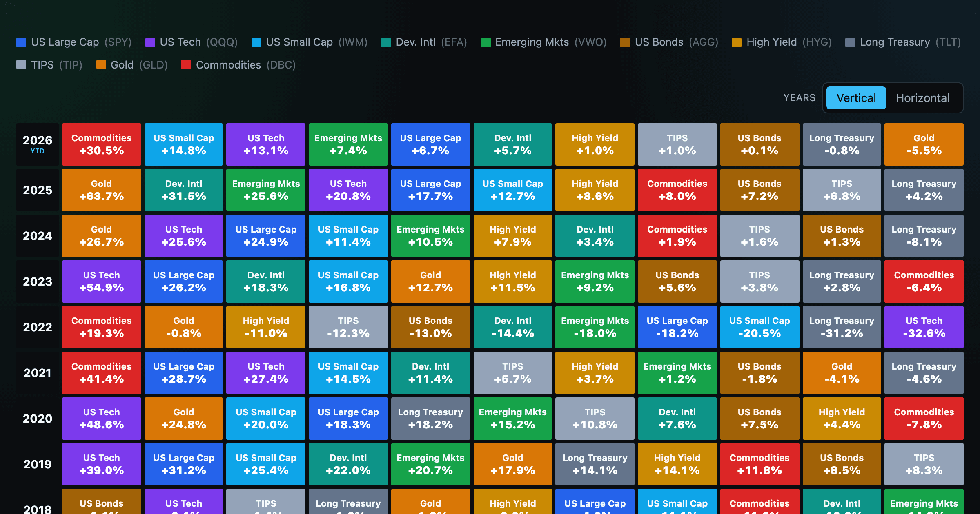
Task: Click the Dev. Intl +22.0% tile
Action: [348, 464]
